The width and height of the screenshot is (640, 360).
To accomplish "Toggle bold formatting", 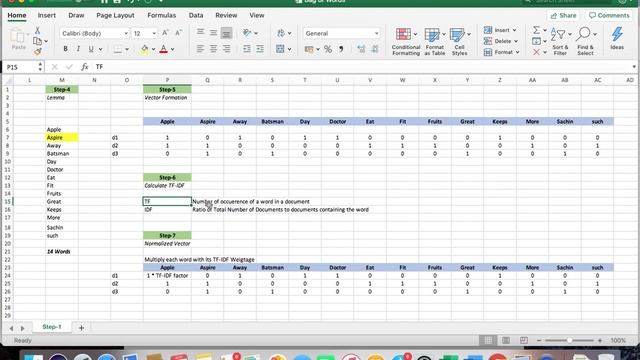I will 65,49.
